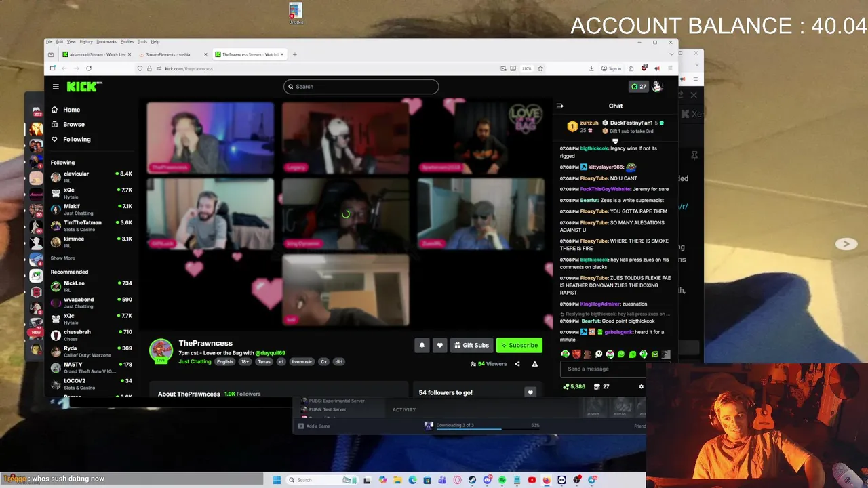Open the chat shop icon showing 27
This screenshot has width=868, height=488.
click(601, 387)
